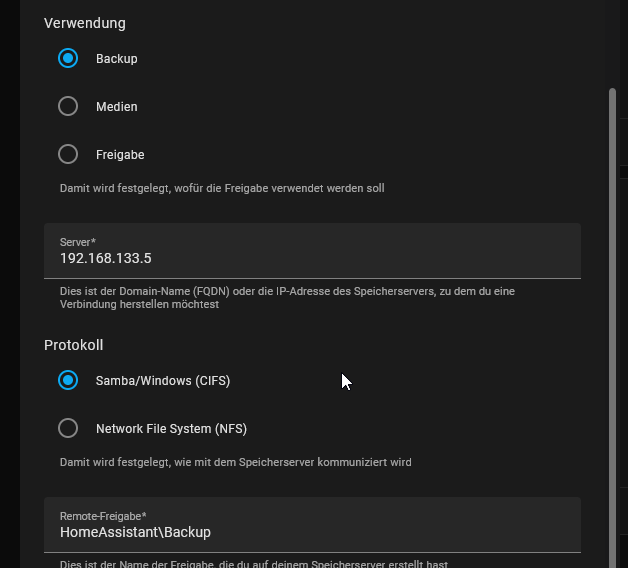
Task: Click the "Medien" option label text
Action: tap(117, 107)
